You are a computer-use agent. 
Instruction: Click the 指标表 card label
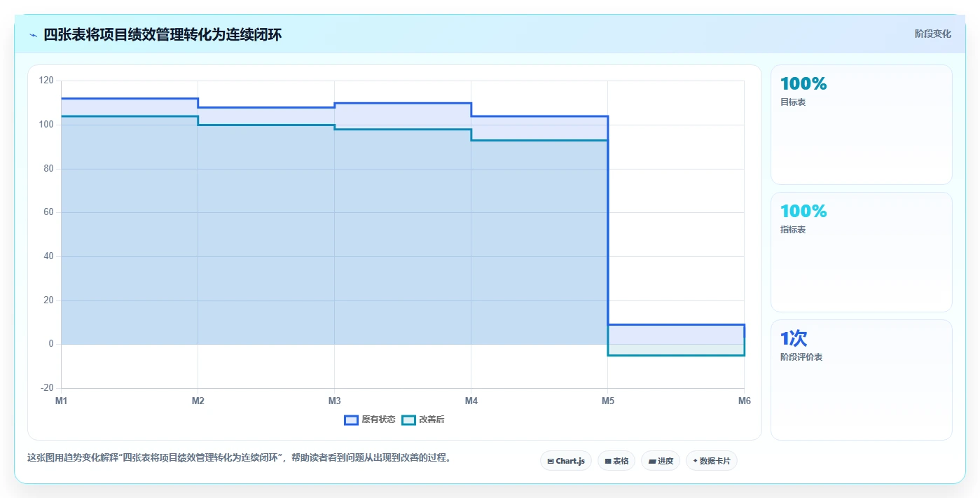click(x=793, y=230)
